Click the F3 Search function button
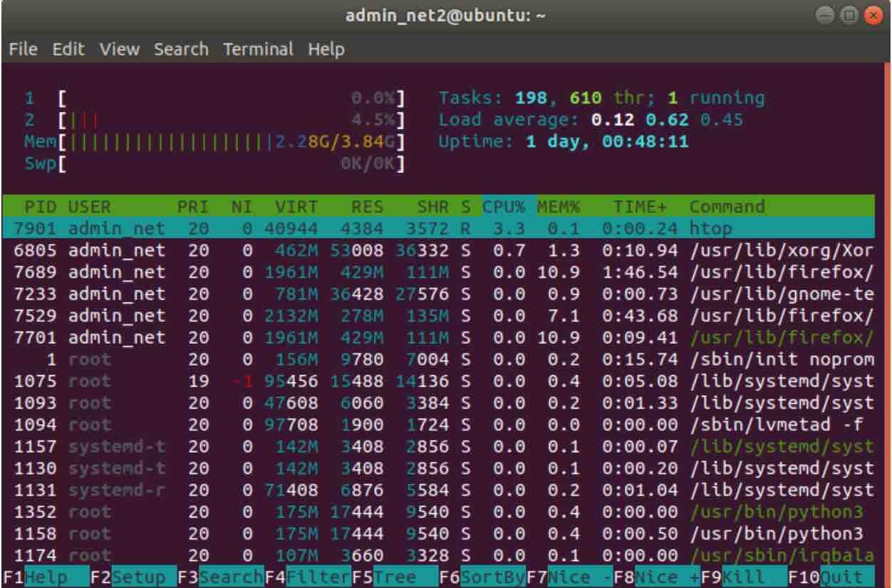 click(219, 577)
